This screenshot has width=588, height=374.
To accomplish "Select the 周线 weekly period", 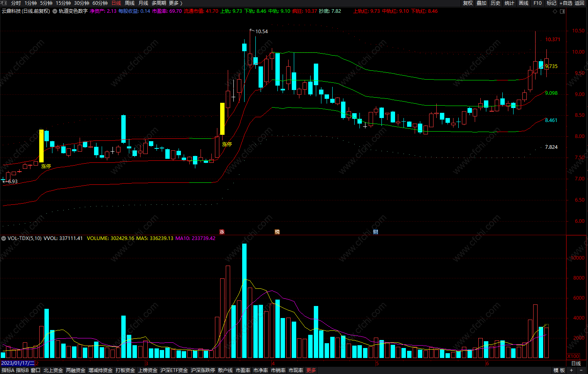I will coord(129,3).
